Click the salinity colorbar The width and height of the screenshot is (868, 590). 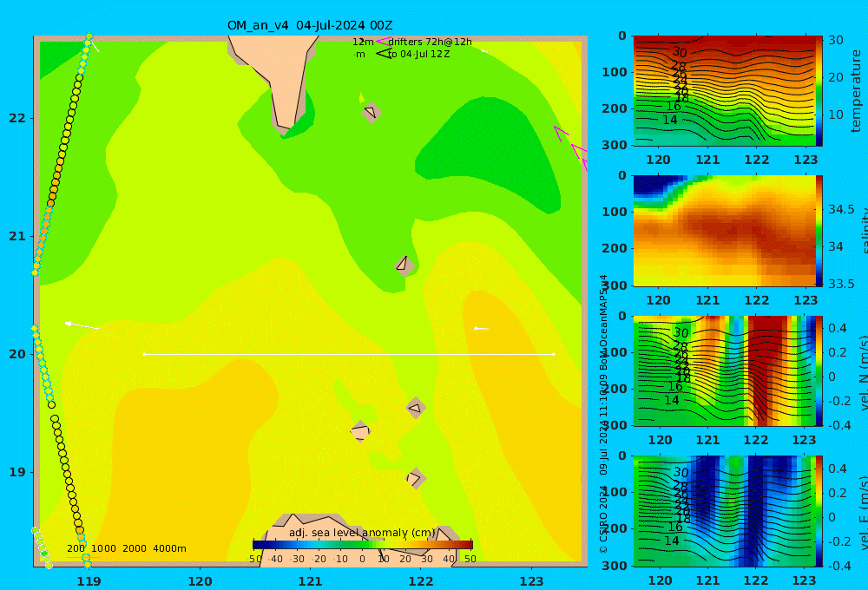(819, 231)
